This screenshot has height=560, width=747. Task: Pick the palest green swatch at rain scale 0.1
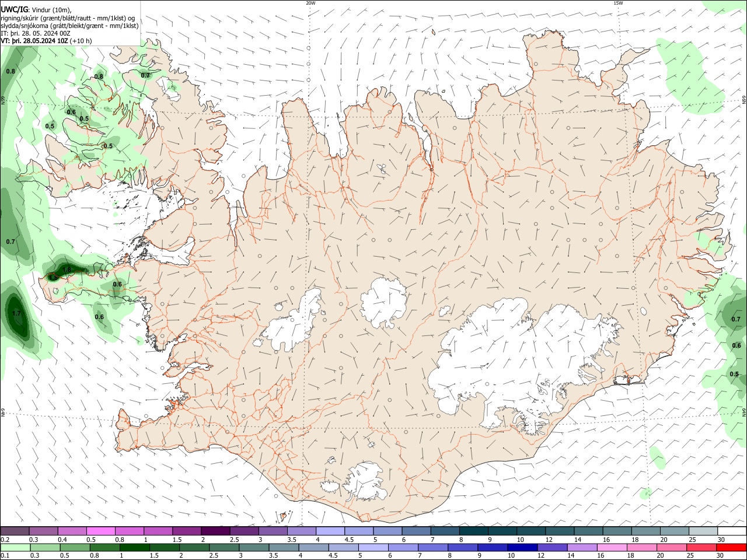coord(15,547)
